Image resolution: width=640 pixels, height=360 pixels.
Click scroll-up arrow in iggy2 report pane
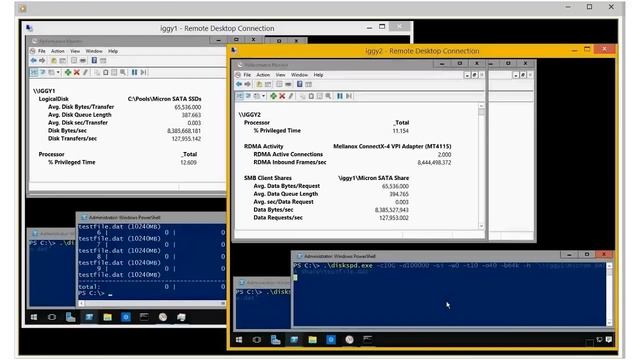tap(482, 106)
